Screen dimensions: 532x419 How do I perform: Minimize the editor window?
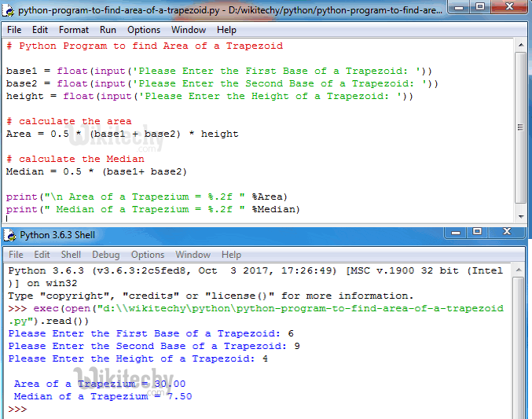459,7
